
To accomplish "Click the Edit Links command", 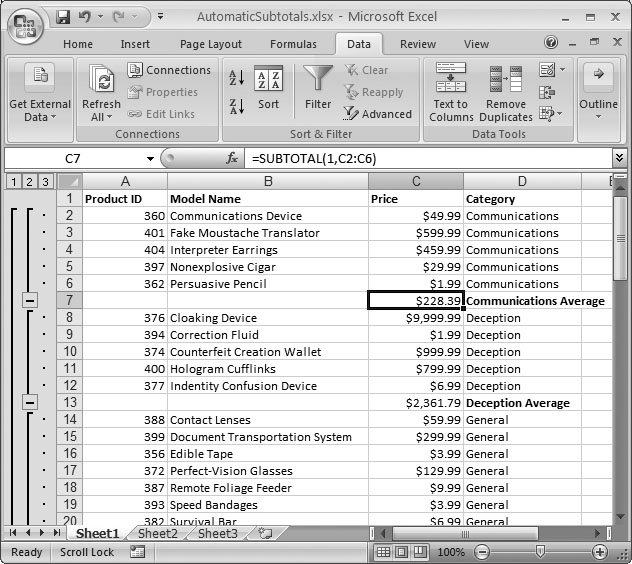I will [x=161, y=114].
